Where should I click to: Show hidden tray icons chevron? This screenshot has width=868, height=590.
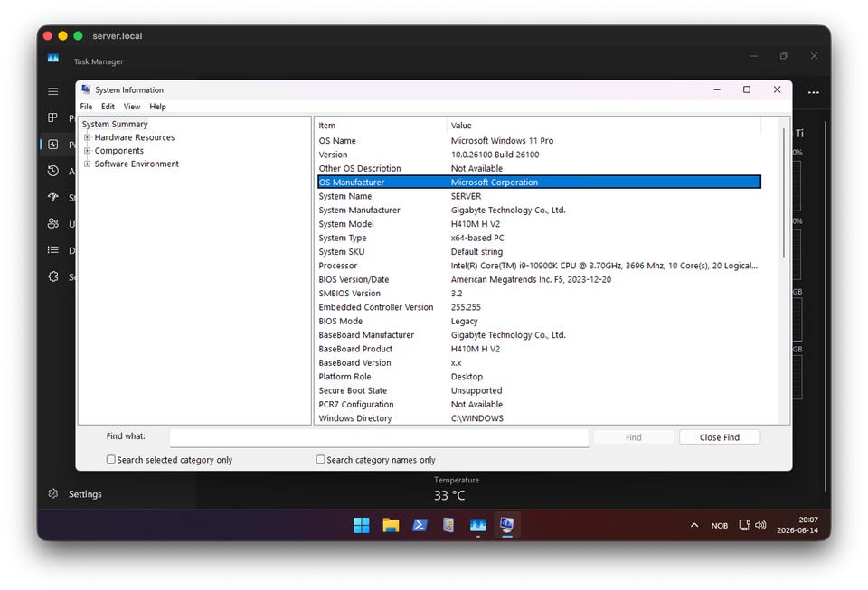point(694,525)
